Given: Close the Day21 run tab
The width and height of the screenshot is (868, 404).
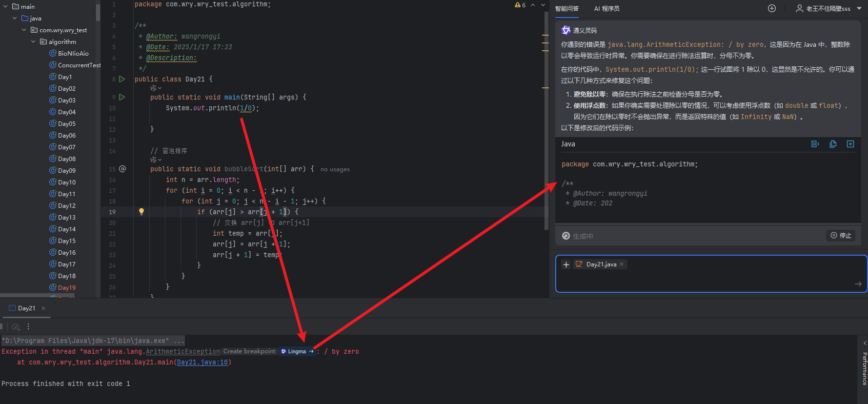Looking at the screenshot, I should [x=43, y=308].
